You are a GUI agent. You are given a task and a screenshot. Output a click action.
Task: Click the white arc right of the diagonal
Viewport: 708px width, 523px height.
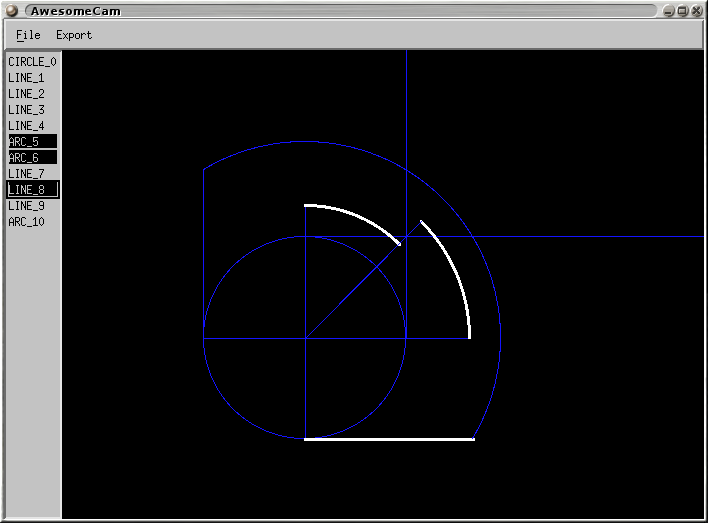click(x=456, y=266)
